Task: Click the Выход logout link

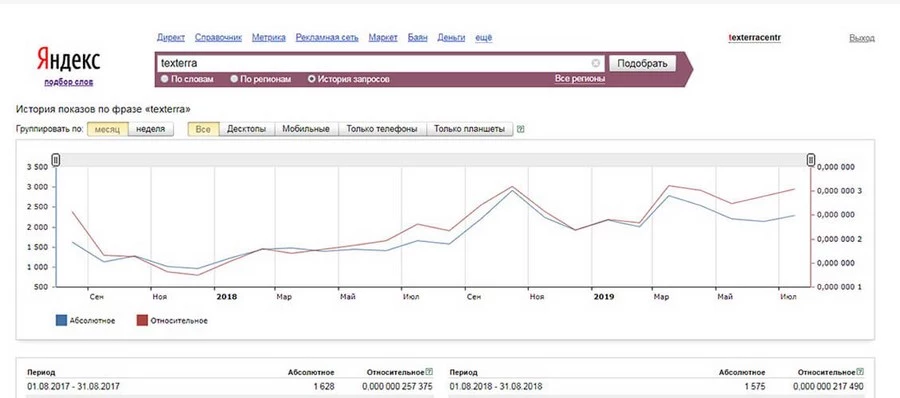Action: coord(862,38)
